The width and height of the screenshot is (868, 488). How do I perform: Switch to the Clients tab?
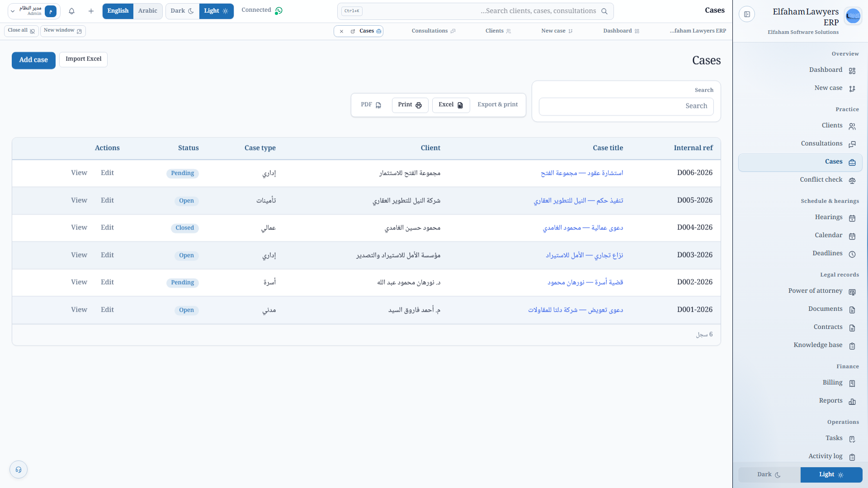[498, 31]
